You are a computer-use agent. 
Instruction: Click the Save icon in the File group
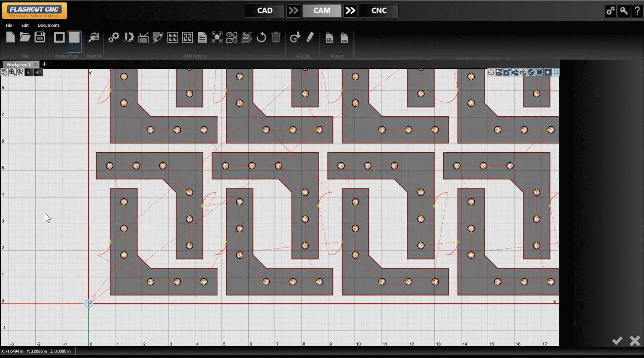[x=40, y=37]
